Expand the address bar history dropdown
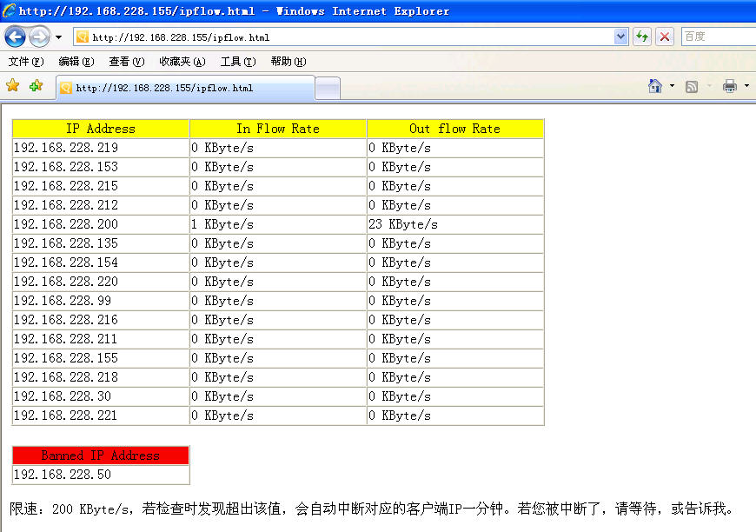Viewport: 756px width, 532px height. coord(620,37)
